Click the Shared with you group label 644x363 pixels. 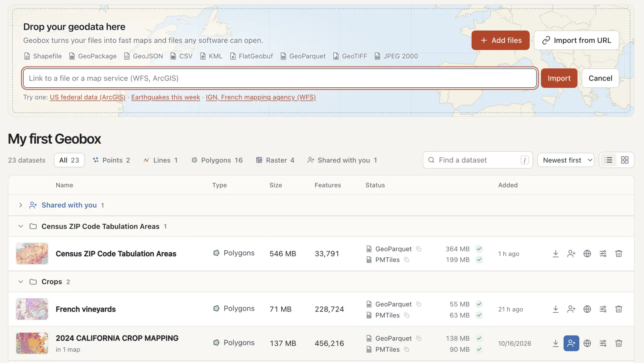tap(69, 205)
